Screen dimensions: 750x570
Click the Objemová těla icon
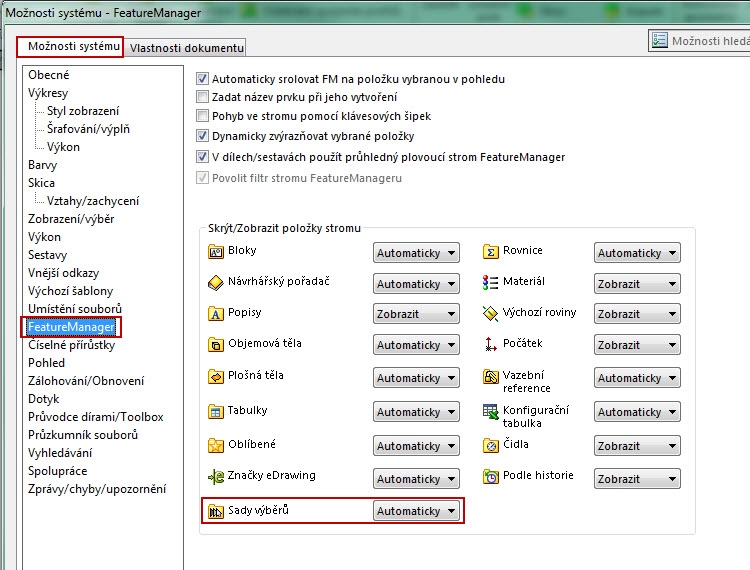pyautogui.click(x=215, y=345)
